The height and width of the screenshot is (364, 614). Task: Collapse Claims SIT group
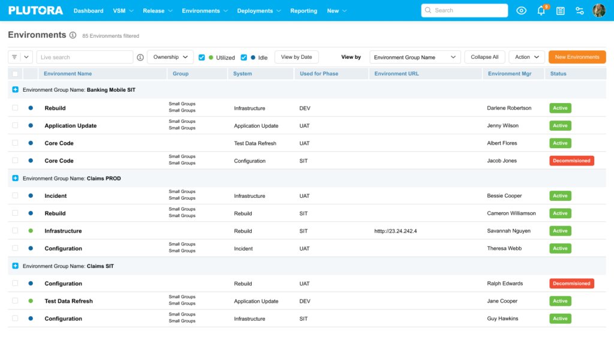[15, 266]
